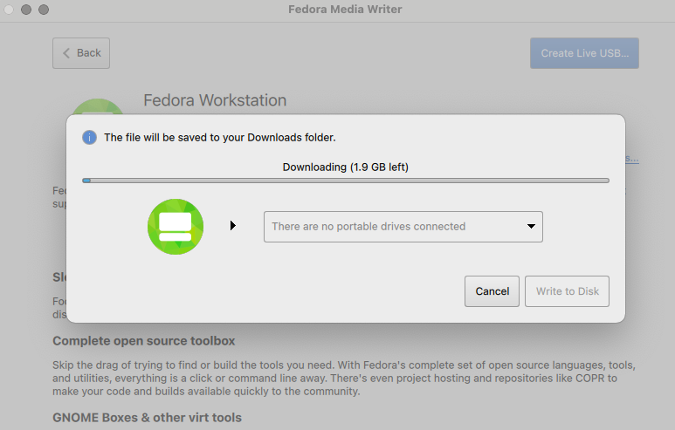Click the Create Live USB button
Screen dimensions: 675x430
pyautogui.click(x=584, y=53)
